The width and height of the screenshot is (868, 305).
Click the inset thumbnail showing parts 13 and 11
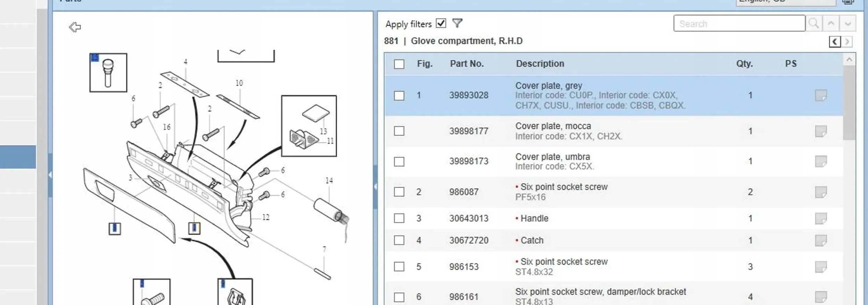pyautogui.click(x=309, y=126)
